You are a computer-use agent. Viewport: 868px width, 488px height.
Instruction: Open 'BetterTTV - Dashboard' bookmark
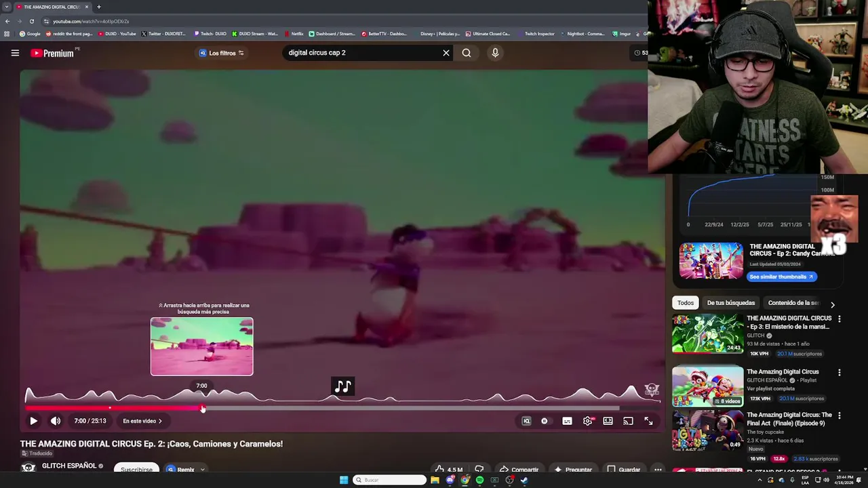click(x=384, y=33)
